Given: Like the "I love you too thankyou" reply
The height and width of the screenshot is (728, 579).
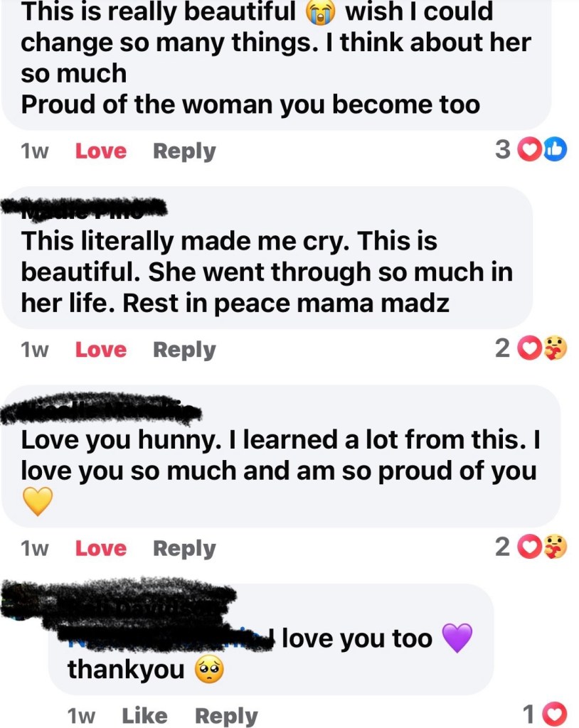Looking at the screenshot, I should [x=144, y=715].
